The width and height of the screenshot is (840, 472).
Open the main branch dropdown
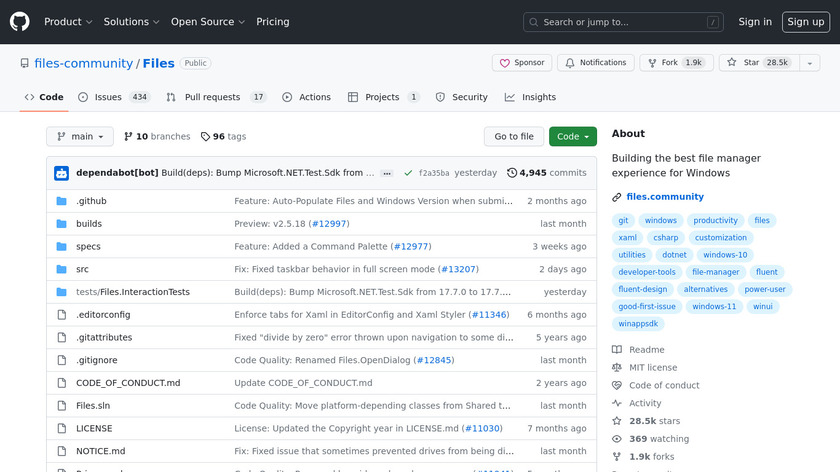pyautogui.click(x=80, y=136)
